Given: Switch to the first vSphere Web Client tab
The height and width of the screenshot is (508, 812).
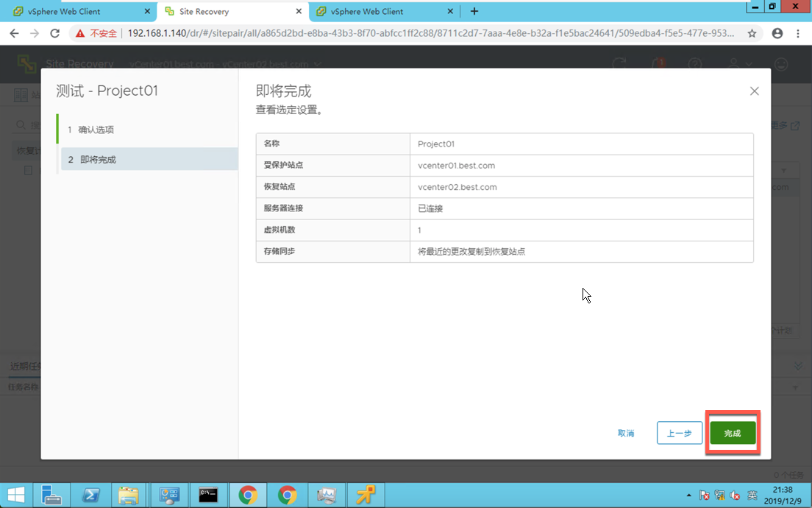Looking at the screenshot, I should pos(82,11).
